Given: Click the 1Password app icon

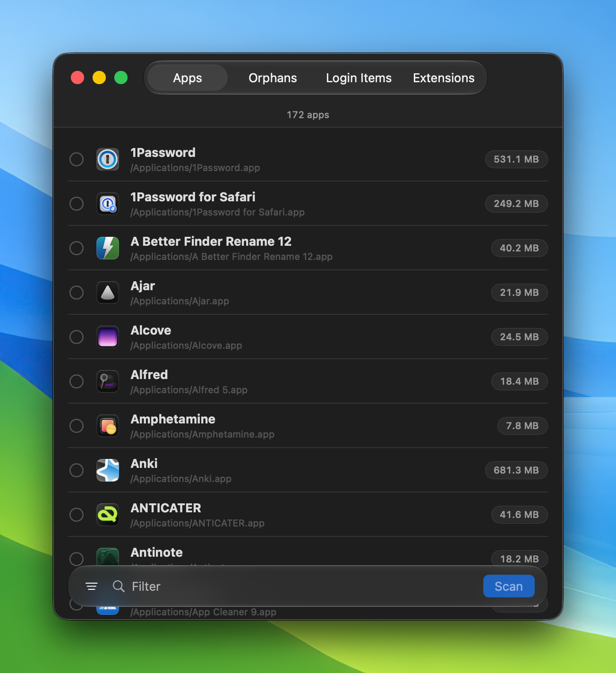Looking at the screenshot, I should point(108,159).
